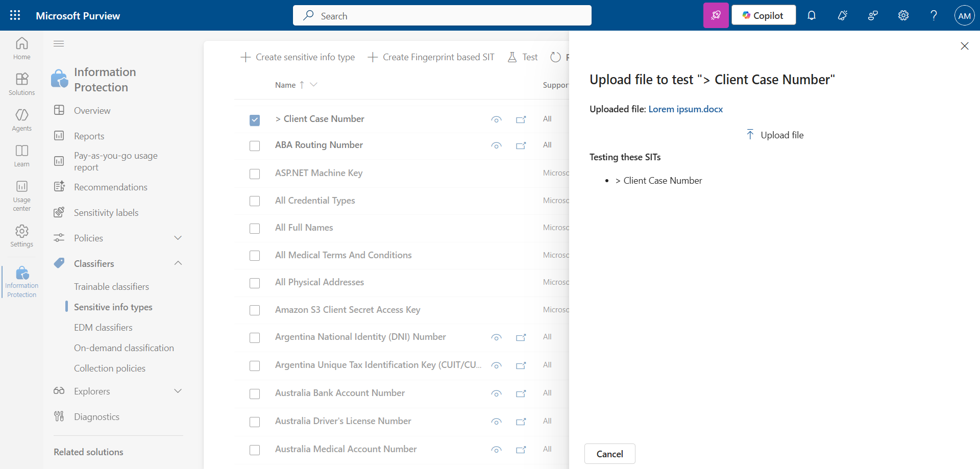Open Agents in the left rail
Image resolution: width=980 pixels, height=469 pixels.
pos(22,120)
